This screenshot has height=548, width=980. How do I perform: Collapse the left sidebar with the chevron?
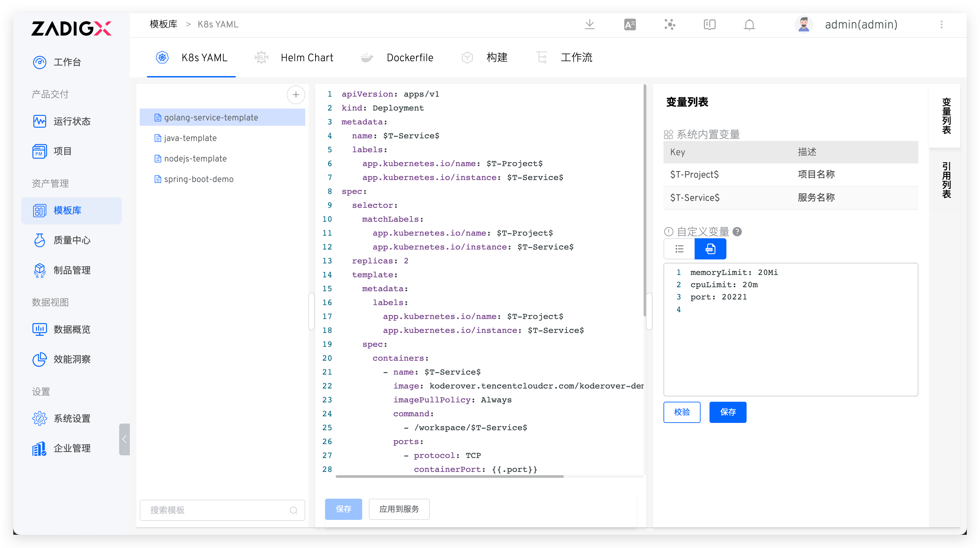[124, 439]
